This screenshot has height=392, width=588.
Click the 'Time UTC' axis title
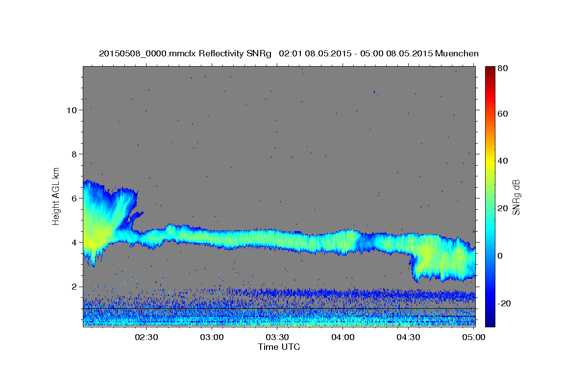[279, 347]
